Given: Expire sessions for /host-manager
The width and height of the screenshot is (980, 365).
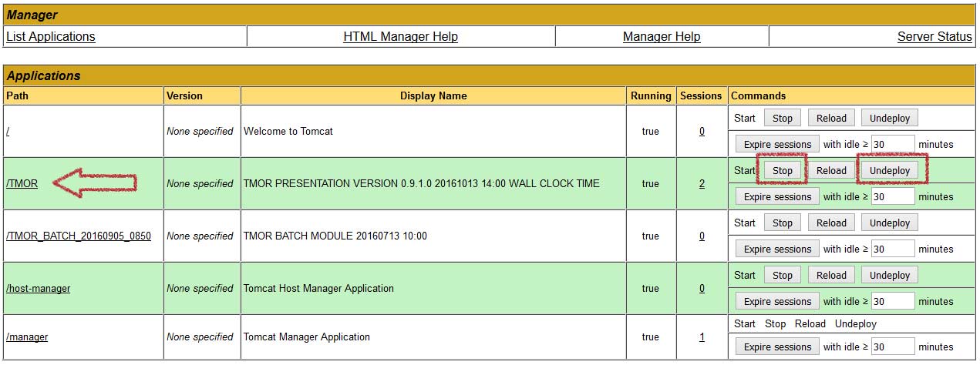Looking at the screenshot, I should tap(777, 301).
